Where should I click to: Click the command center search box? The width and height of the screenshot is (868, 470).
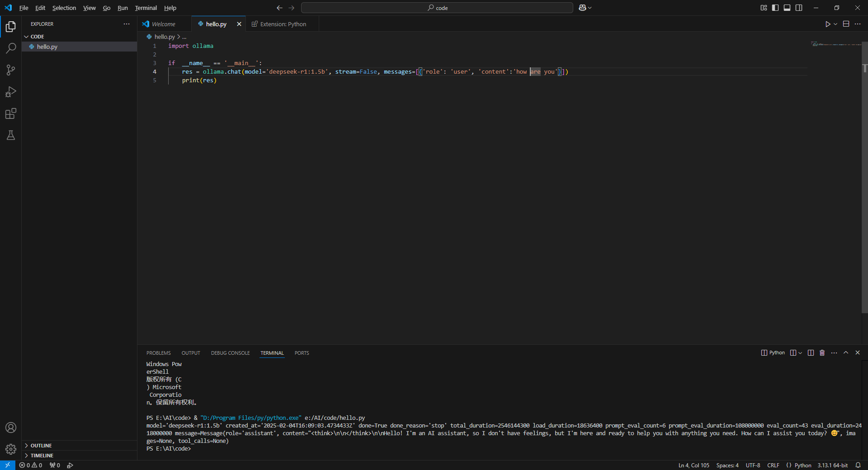(x=437, y=8)
